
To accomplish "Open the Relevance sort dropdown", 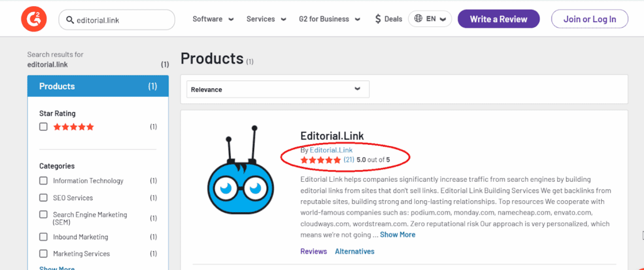I will point(277,89).
